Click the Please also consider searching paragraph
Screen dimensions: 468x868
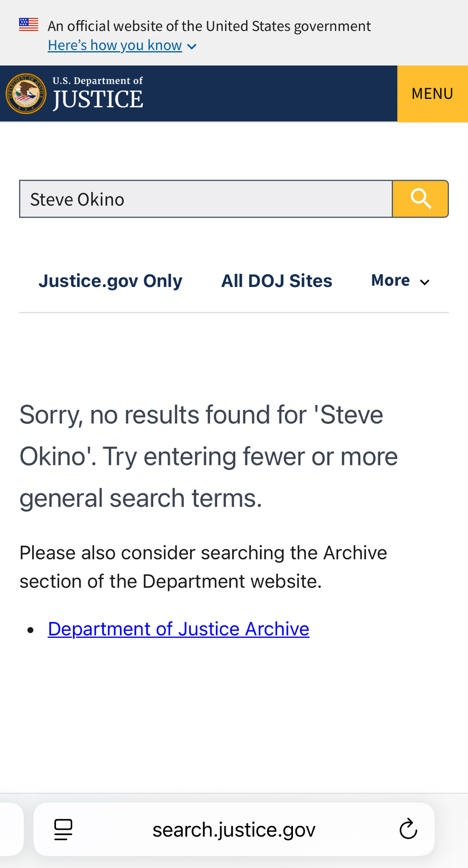pyautogui.click(x=203, y=567)
